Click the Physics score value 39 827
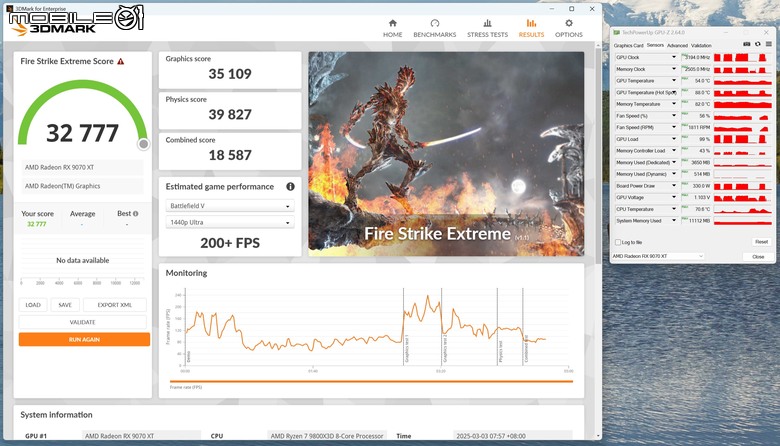The image size is (780, 446). [230, 115]
